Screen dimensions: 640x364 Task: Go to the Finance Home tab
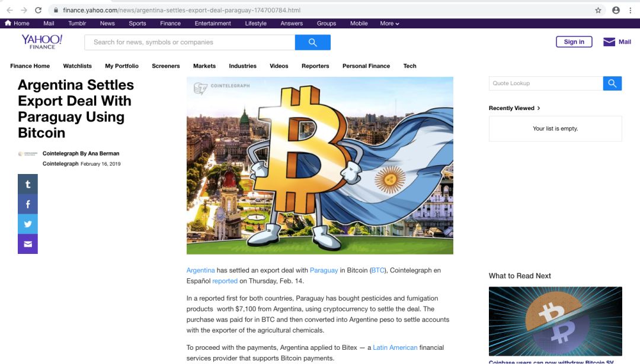pyautogui.click(x=30, y=66)
